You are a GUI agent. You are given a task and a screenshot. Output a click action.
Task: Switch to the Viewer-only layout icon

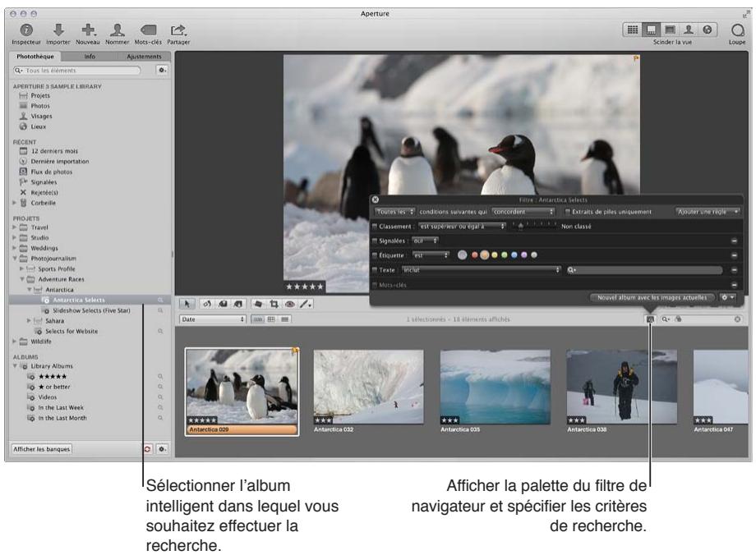click(670, 30)
